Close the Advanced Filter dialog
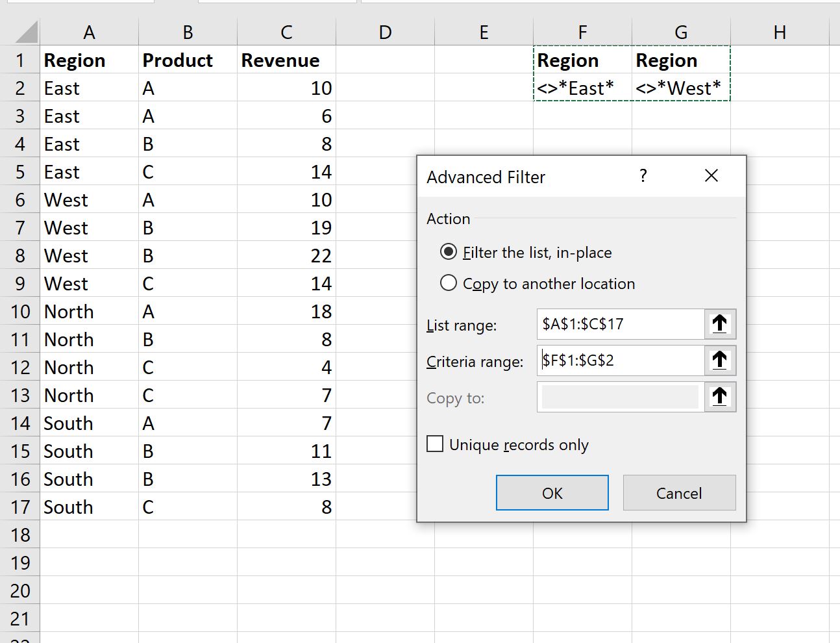The width and height of the screenshot is (840, 643). coord(711,175)
